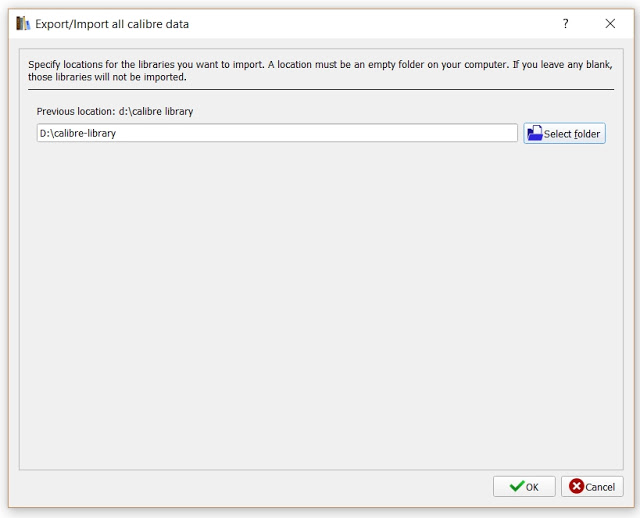Image resolution: width=640 pixels, height=518 pixels.
Task: Click the Select folder button label
Action: click(572, 134)
